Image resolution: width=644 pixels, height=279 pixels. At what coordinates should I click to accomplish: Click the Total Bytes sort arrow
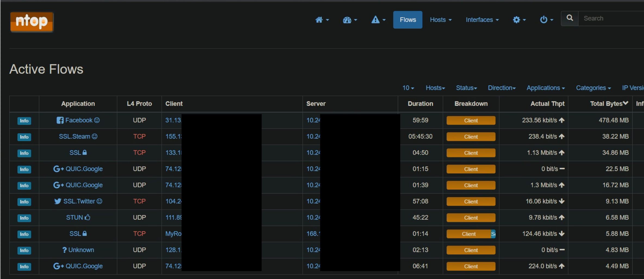coord(626,103)
